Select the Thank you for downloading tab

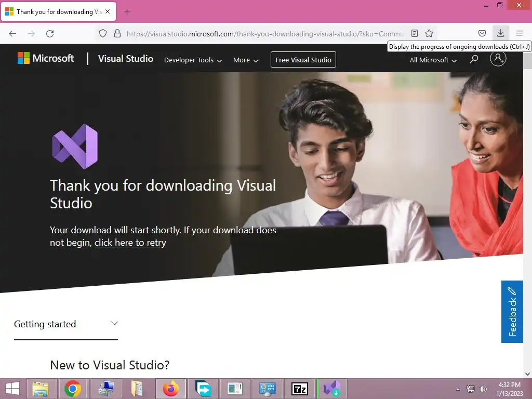pyautogui.click(x=59, y=11)
